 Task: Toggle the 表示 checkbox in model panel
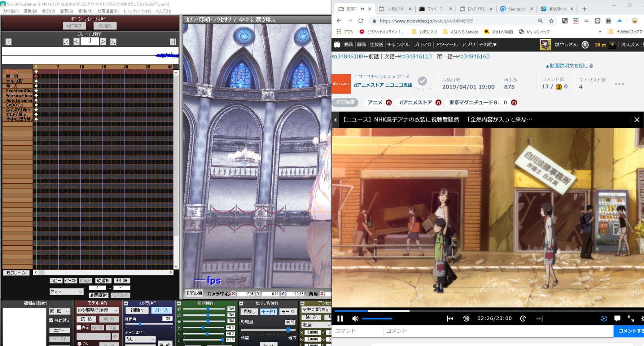tap(79, 328)
